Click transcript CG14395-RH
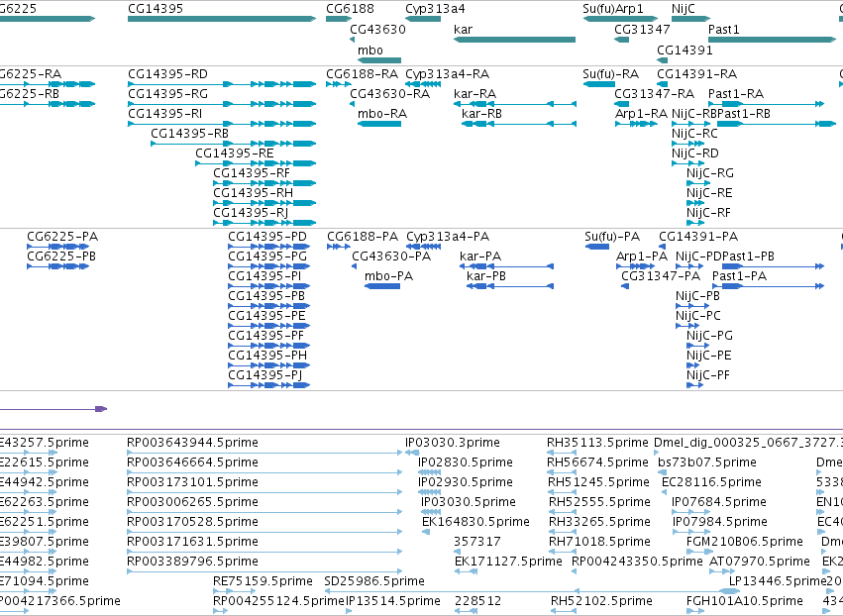 (264, 203)
